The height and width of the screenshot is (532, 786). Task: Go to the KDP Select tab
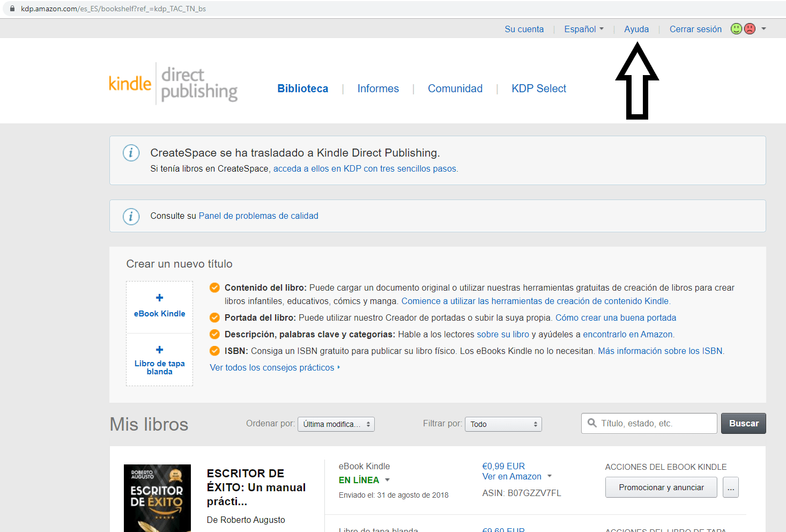click(539, 88)
